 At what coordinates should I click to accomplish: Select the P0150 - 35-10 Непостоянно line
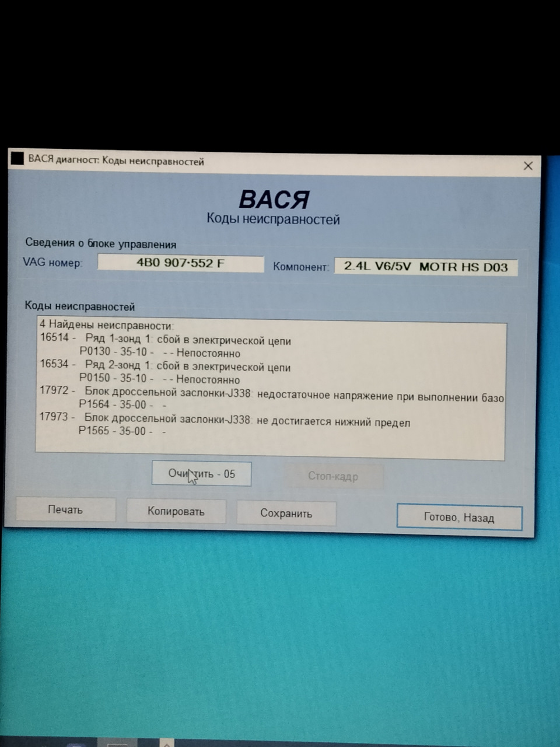pos(159,379)
